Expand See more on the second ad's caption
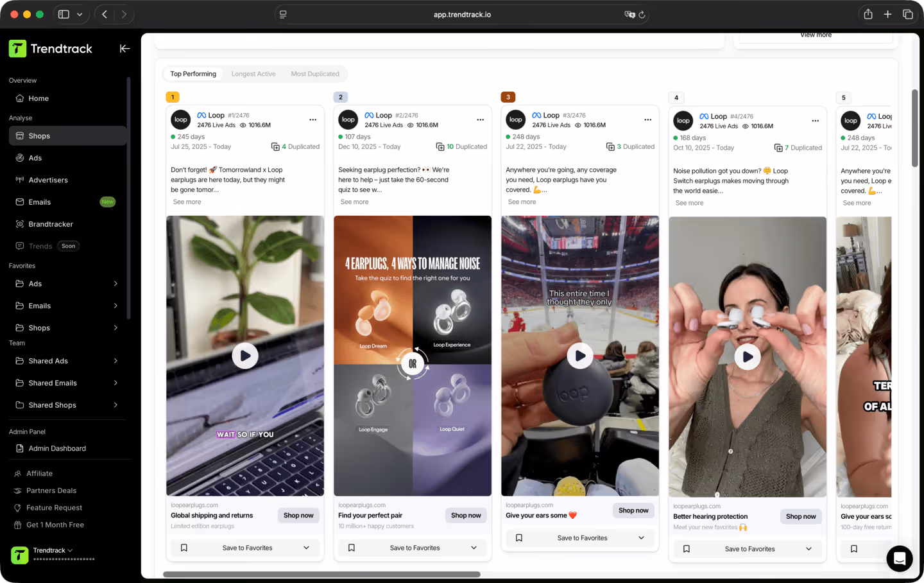924x583 pixels. coord(354,201)
